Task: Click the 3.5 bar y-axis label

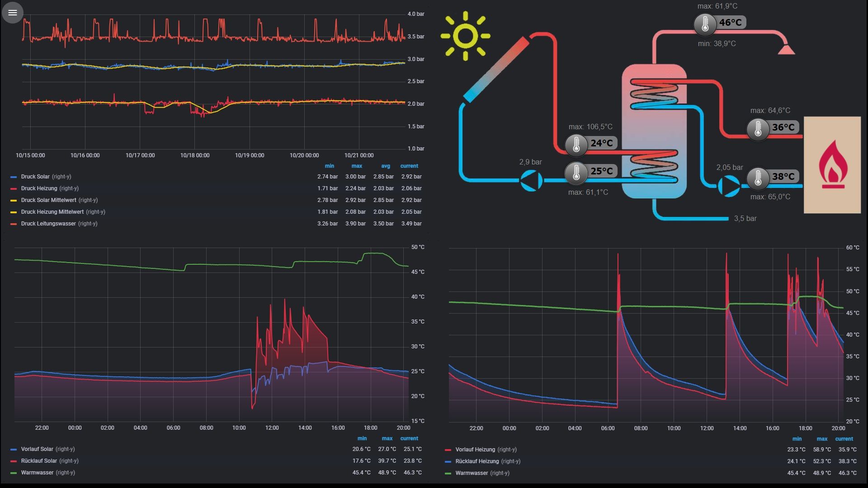Action: [x=416, y=37]
